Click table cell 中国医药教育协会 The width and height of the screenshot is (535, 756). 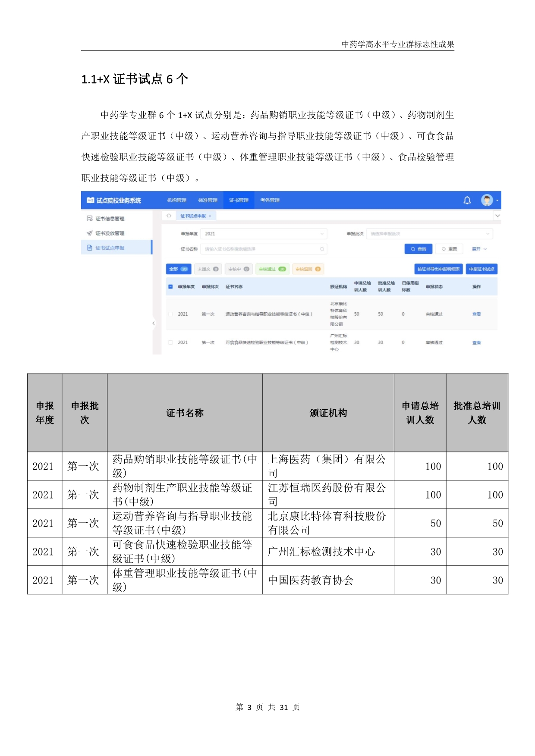click(328, 580)
